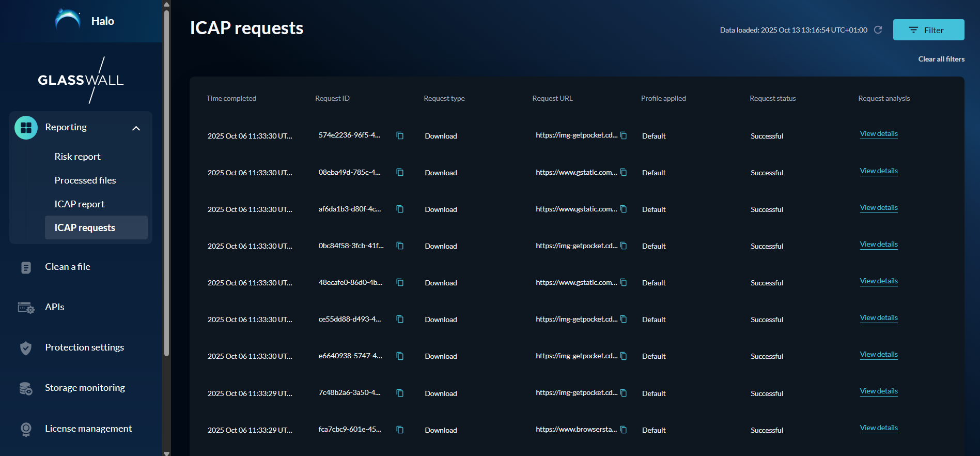Screen dimensions: 980x456
Task: Select ICAP report in sidebar
Action: [80, 204]
